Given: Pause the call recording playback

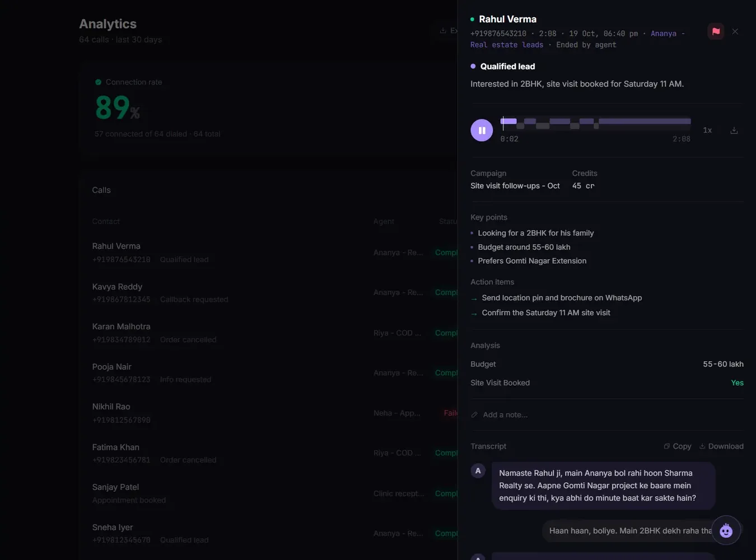Looking at the screenshot, I should 482,130.
